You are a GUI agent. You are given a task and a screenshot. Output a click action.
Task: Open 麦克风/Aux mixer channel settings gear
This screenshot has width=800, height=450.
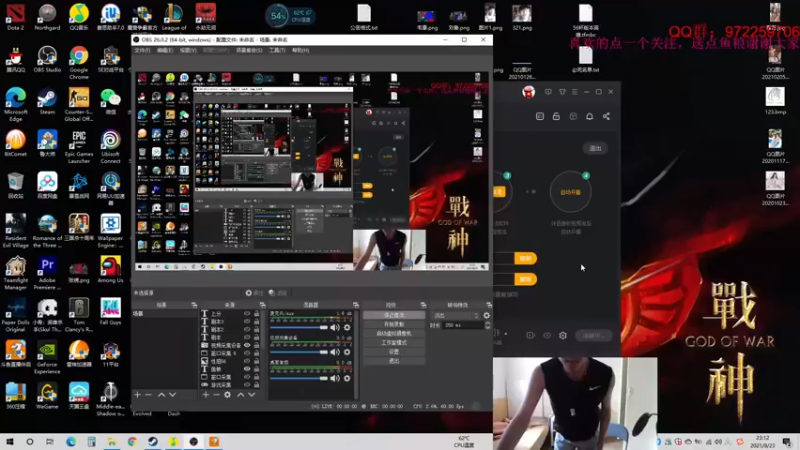347,328
